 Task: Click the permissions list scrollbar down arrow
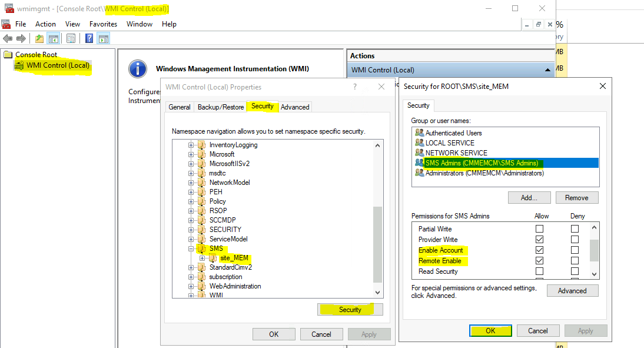tap(594, 273)
